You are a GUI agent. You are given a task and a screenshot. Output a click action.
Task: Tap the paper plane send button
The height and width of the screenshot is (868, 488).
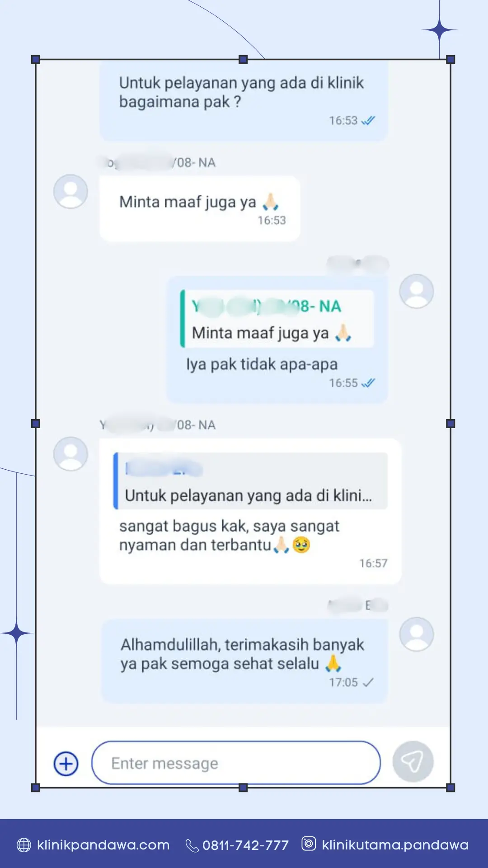pos(413,762)
